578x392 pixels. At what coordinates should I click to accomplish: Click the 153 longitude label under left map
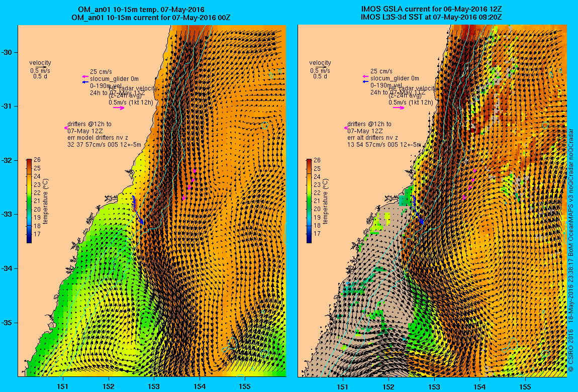pyautogui.click(x=154, y=386)
